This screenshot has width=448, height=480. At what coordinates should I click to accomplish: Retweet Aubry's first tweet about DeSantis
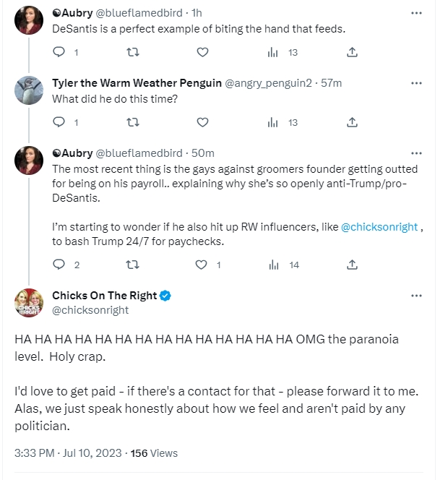133,52
